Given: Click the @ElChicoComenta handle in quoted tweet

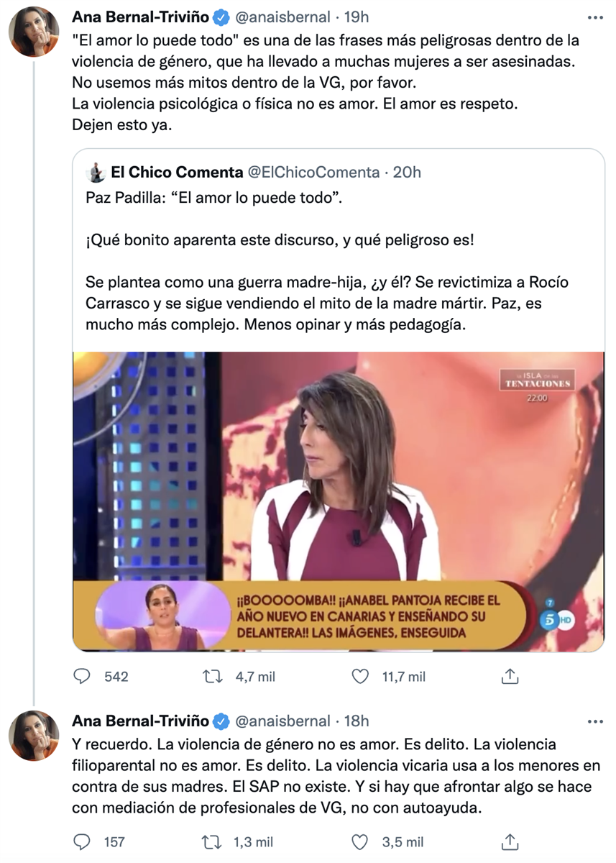Looking at the screenshot, I should 313,172.
